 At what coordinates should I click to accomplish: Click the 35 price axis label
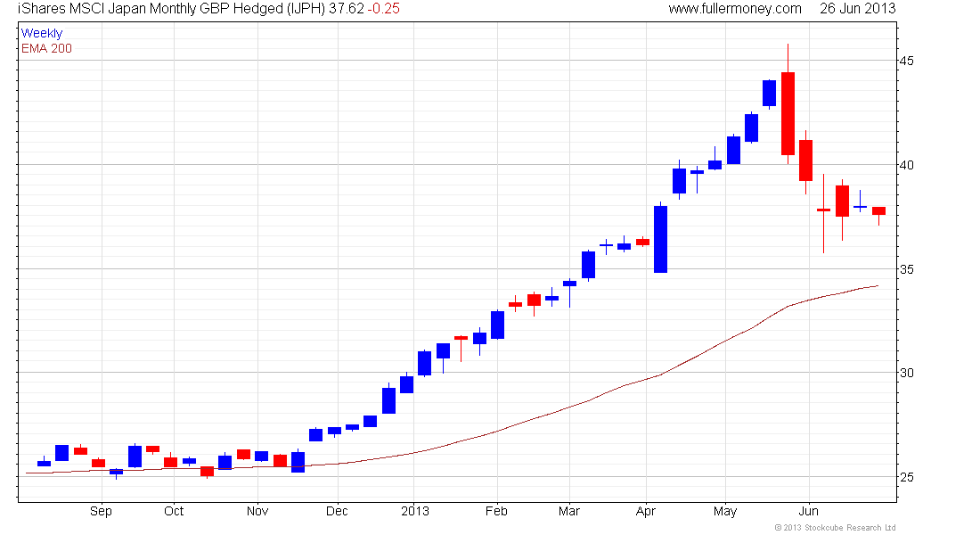click(x=906, y=269)
